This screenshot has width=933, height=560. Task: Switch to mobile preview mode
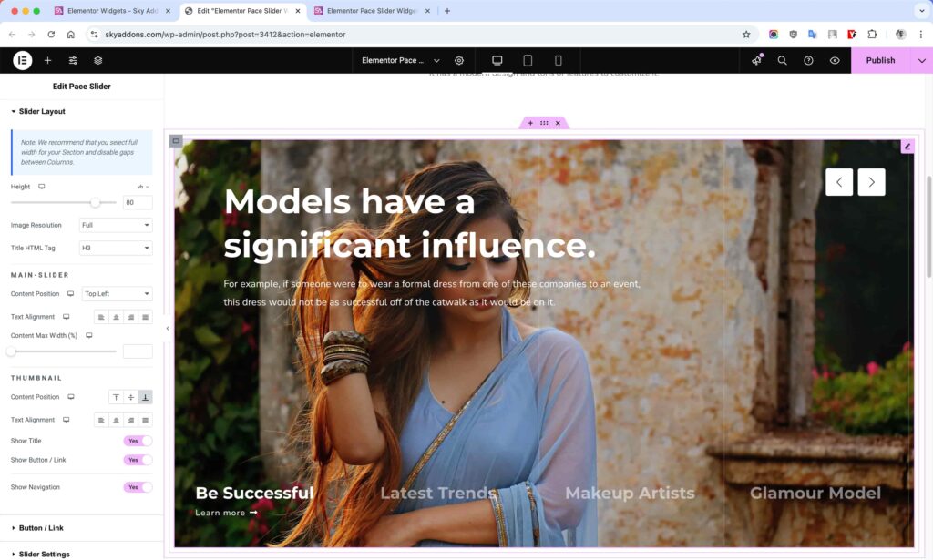pos(559,61)
